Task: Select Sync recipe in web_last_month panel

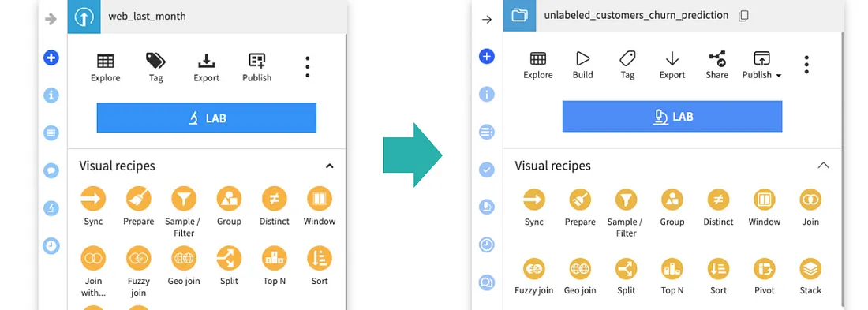Action: [94, 199]
